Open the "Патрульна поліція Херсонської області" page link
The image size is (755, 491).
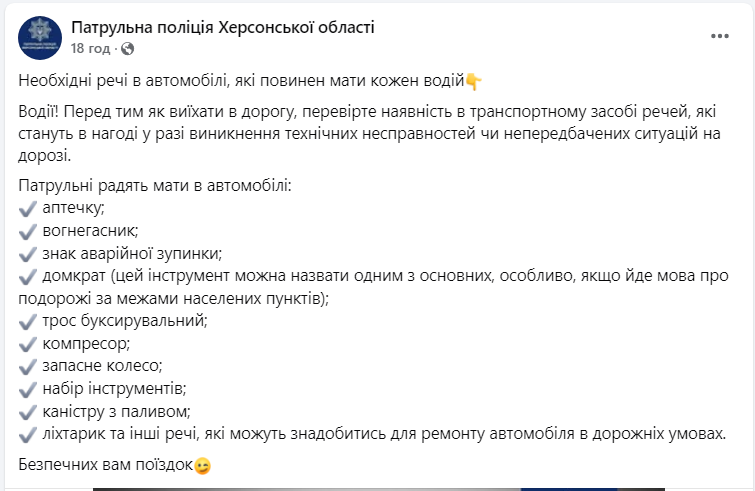pos(223,27)
